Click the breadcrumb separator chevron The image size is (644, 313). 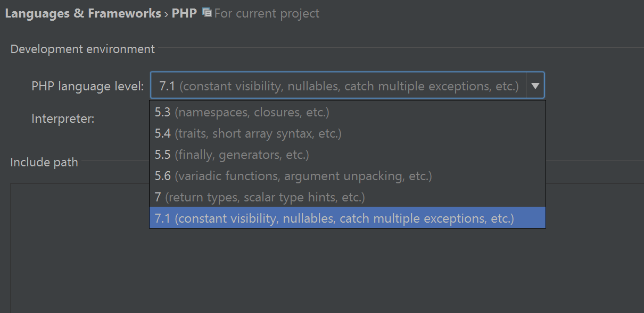tap(166, 14)
